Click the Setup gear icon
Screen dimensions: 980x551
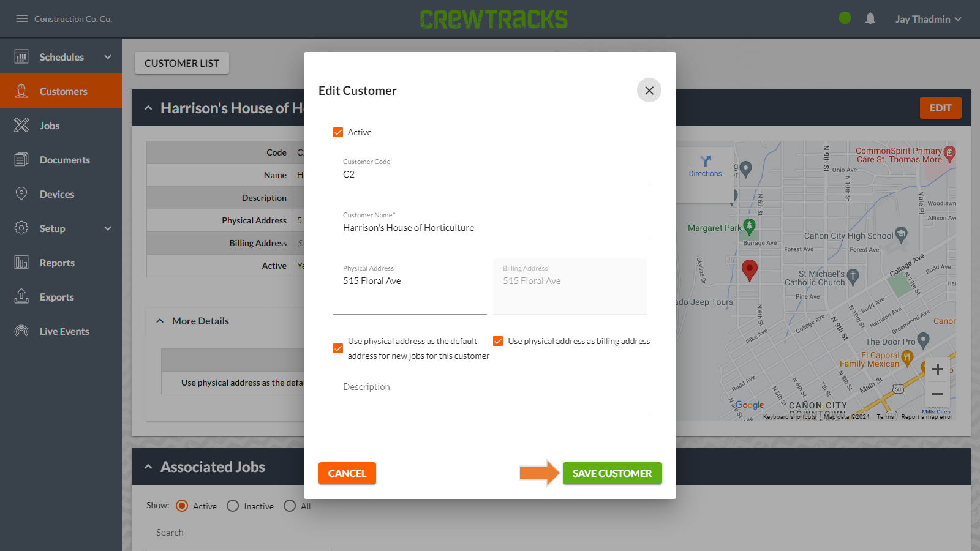[x=21, y=228]
